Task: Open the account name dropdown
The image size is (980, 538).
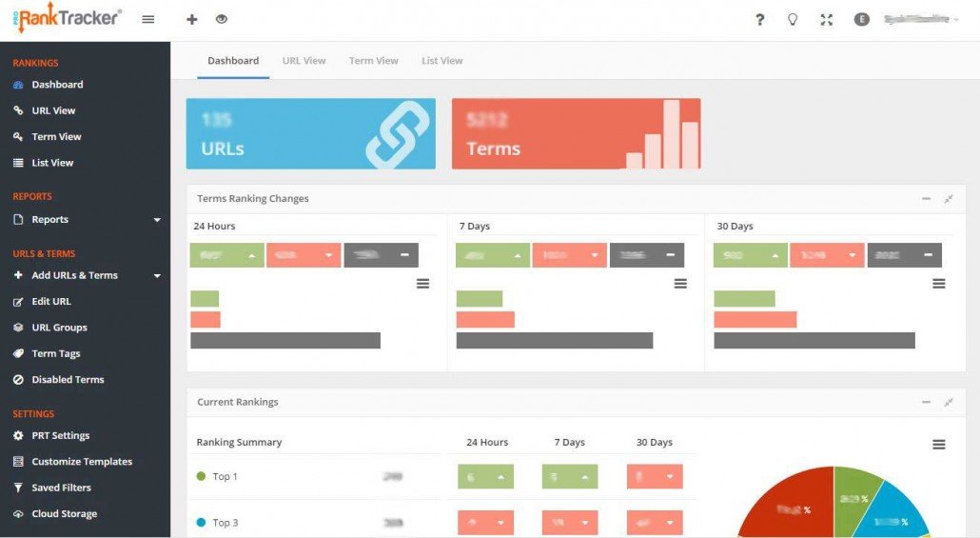Action: 921,19
